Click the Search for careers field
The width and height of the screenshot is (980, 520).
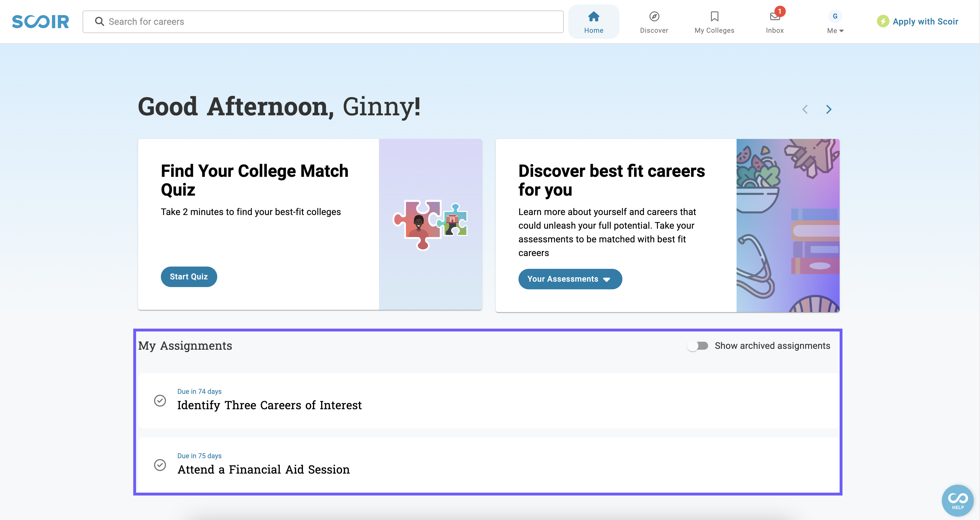[x=323, y=22]
